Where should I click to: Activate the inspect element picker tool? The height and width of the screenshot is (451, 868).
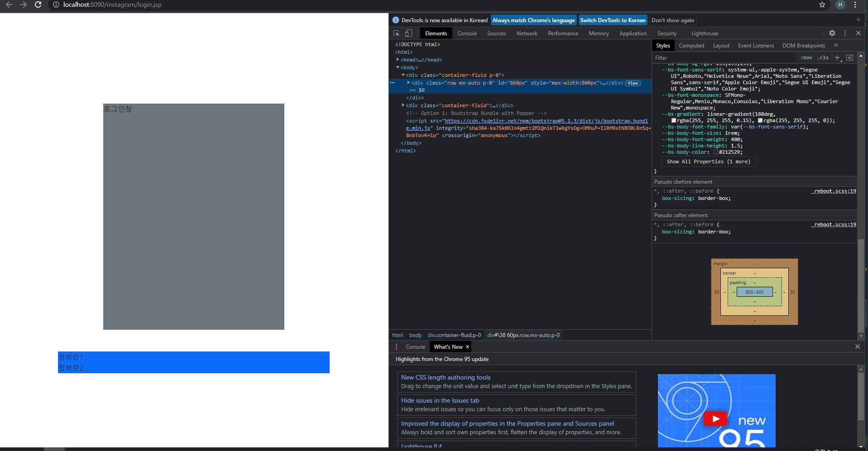[396, 33]
